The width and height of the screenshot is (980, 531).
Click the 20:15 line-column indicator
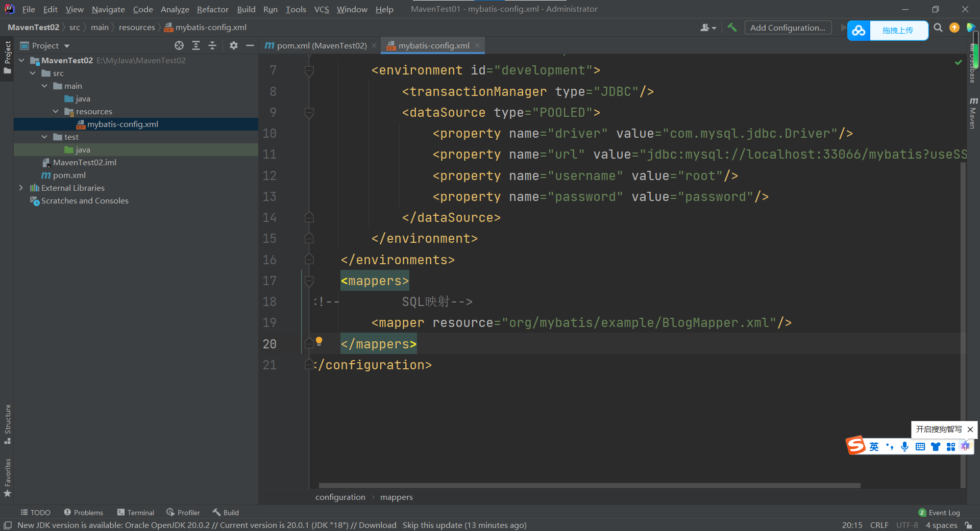click(852, 525)
